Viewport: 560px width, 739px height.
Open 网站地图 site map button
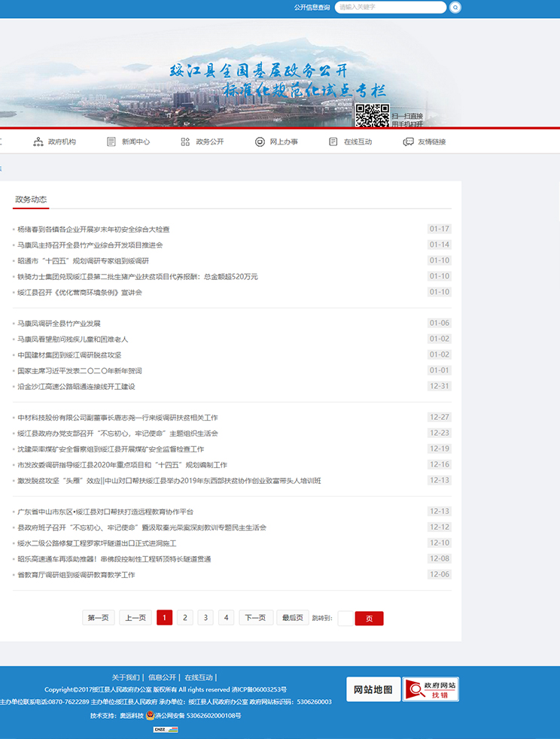(373, 689)
